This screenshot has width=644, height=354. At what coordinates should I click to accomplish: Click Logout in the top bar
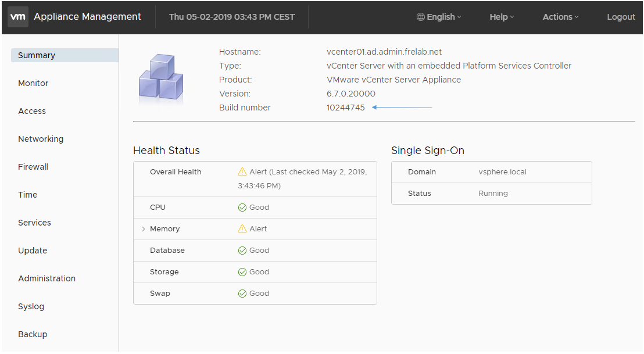(621, 17)
